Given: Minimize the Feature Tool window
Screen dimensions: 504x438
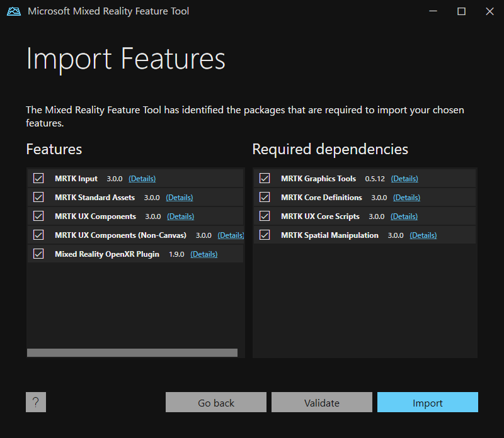Looking at the screenshot, I should [x=433, y=11].
